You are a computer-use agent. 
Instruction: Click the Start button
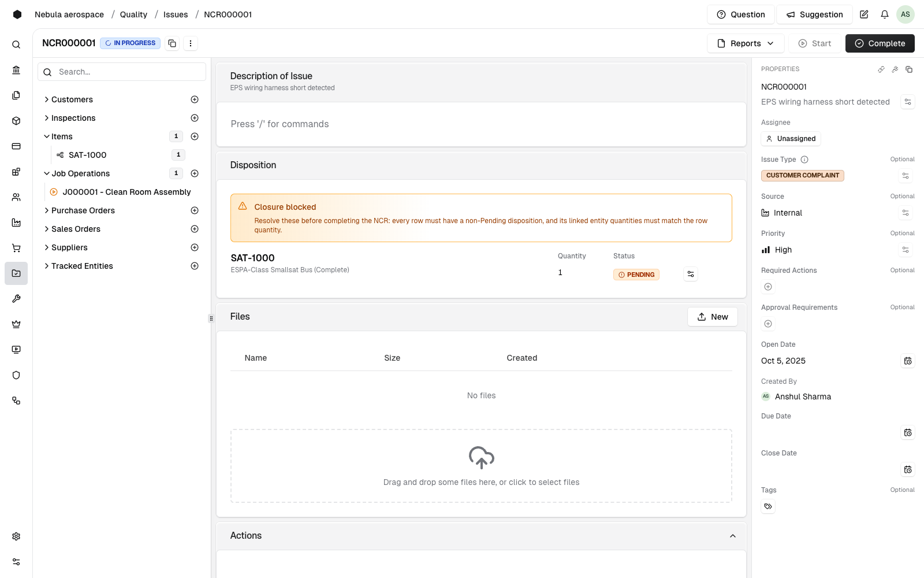tap(815, 43)
